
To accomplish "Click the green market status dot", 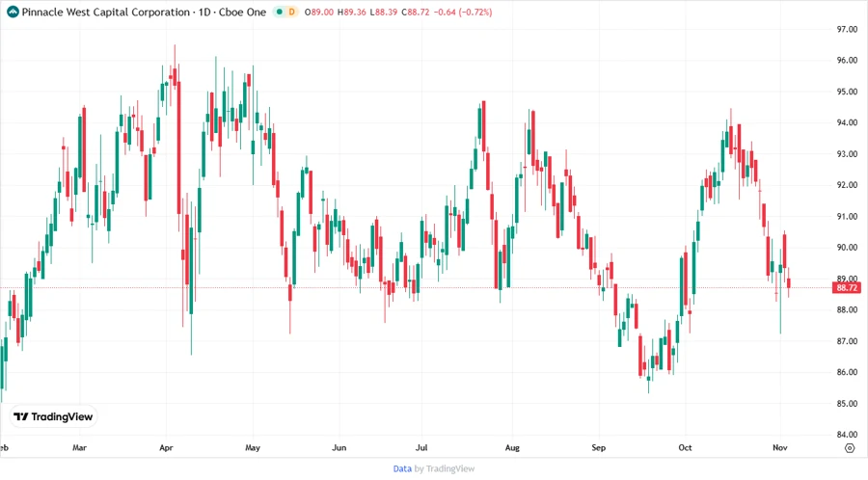I will (x=279, y=12).
